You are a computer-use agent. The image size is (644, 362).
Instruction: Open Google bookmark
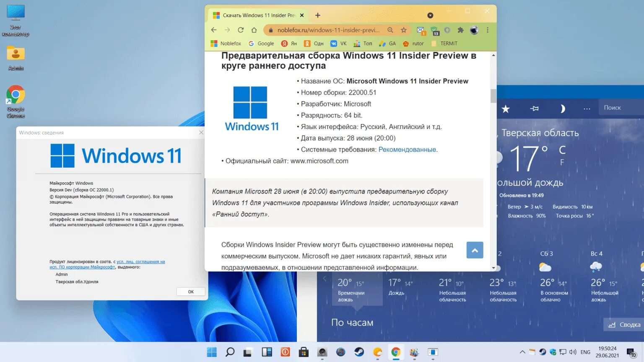pyautogui.click(x=261, y=44)
